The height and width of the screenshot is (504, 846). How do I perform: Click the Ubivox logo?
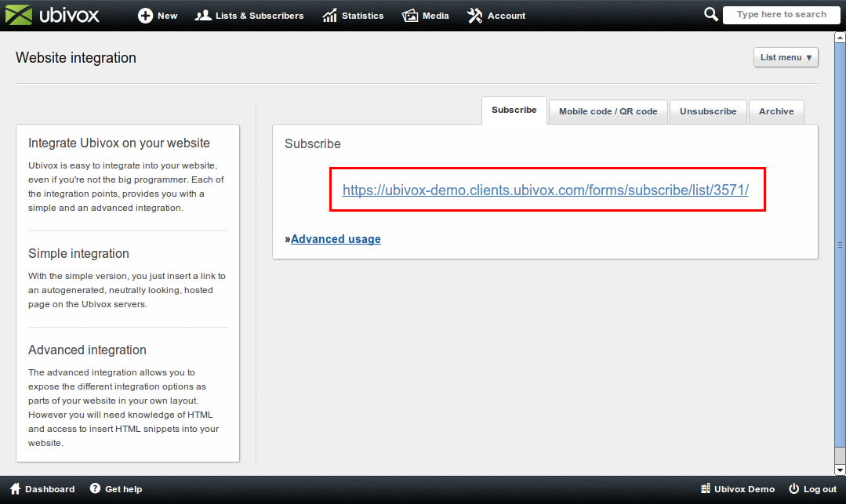pos(53,15)
